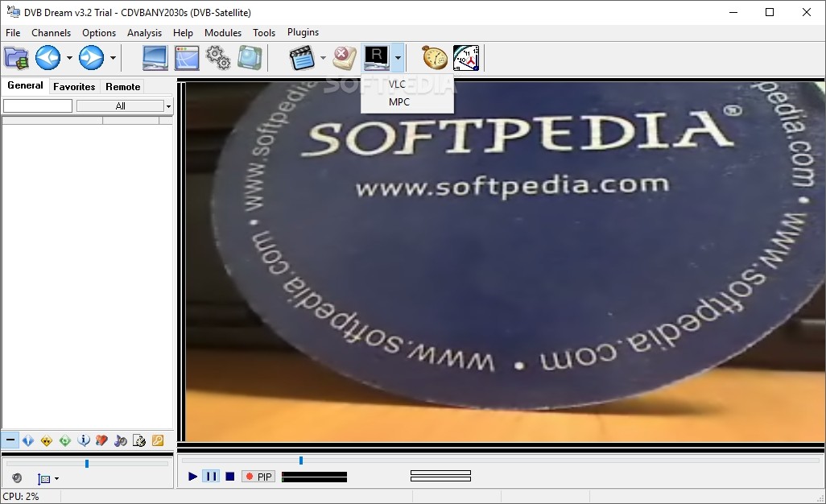
Task: Open the Analysis menu
Action: [144, 33]
